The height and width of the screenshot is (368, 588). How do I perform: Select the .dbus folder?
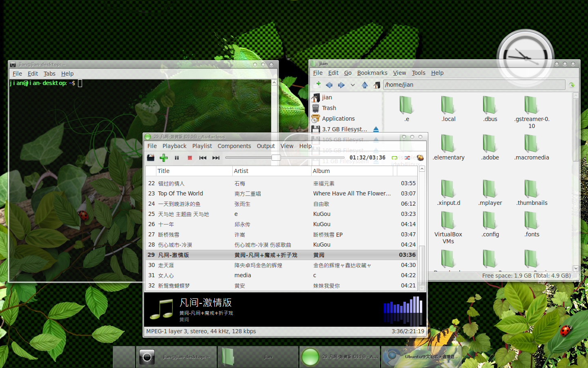[x=490, y=108]
